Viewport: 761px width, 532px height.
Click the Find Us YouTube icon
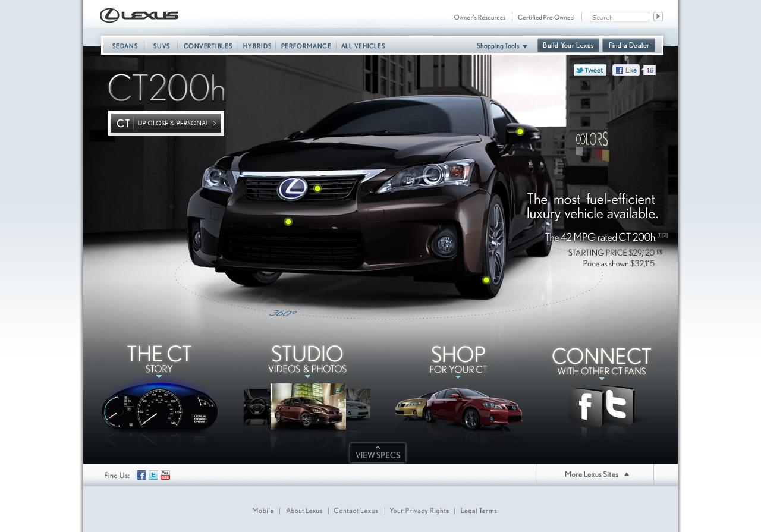tap(165, 475)
